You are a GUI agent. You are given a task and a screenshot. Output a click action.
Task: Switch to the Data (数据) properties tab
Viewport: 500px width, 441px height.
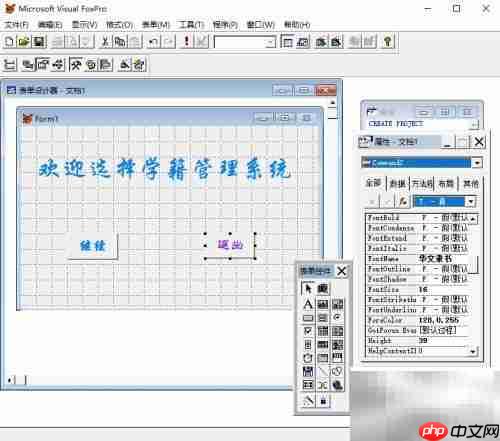pyautogui.click(x=398, y=184)
